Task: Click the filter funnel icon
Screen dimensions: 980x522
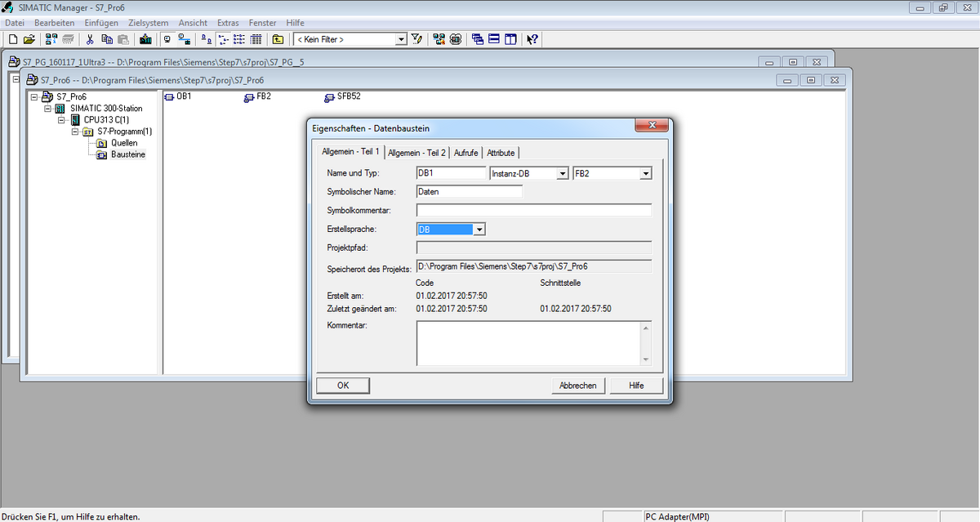Action: tap(417, 39)
